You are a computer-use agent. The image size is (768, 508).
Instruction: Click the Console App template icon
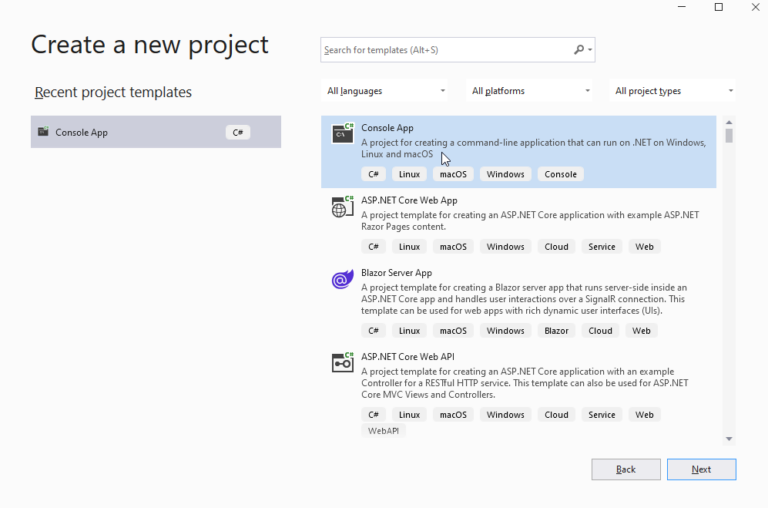click(x=343, y=134)
